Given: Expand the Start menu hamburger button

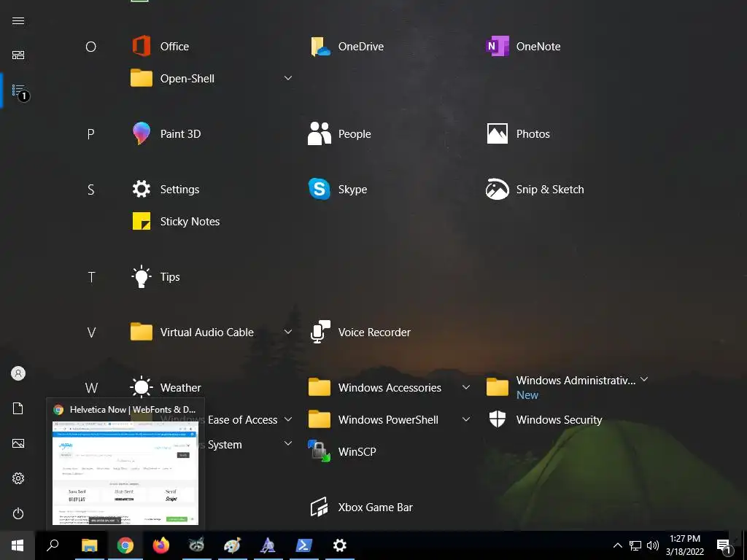Looking at the screenshot, I should 18,20.
